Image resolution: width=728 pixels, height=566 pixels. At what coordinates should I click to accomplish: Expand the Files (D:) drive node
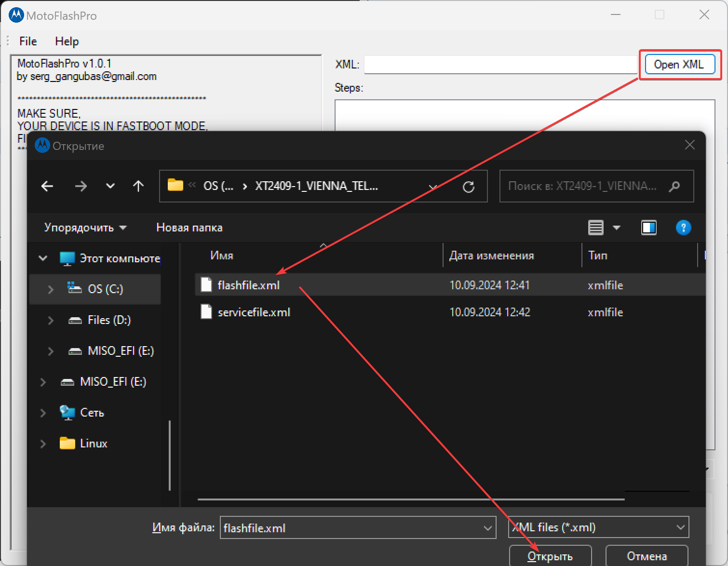(51, 320)
